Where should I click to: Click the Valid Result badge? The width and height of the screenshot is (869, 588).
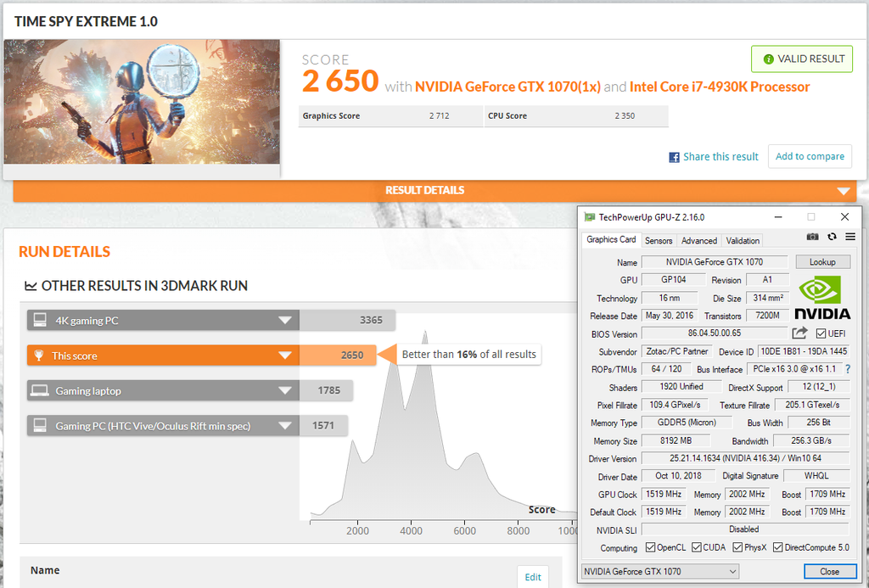click(802, 59)
